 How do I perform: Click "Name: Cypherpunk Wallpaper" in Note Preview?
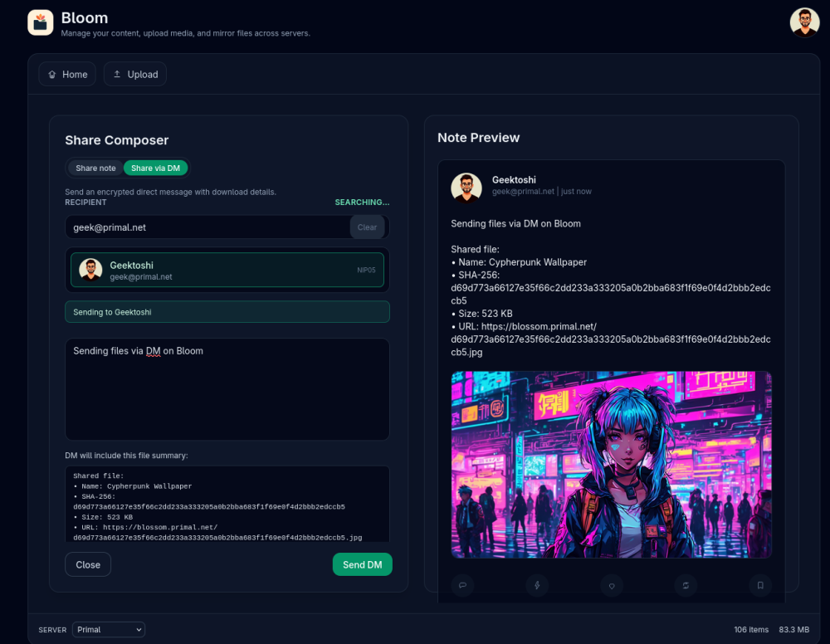tap(519, 262)
